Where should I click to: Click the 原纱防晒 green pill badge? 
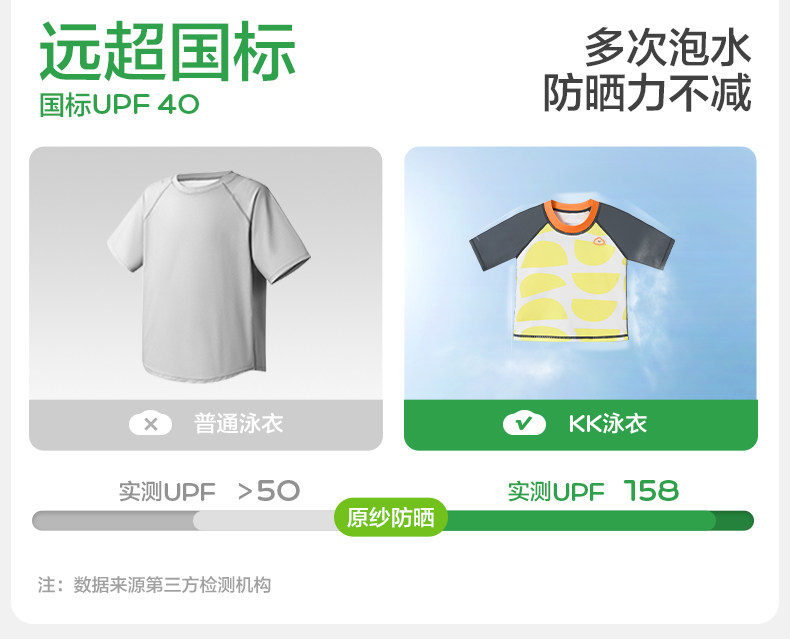(390, 518)
